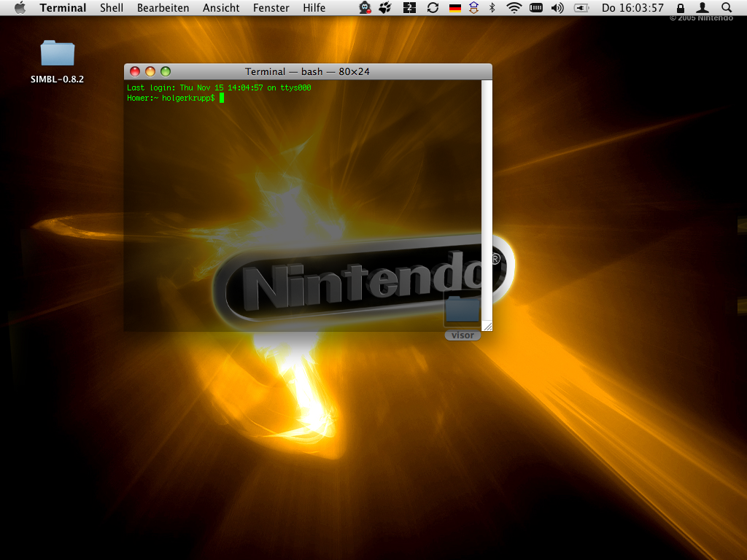Open the Ansicht menu
This screenshot has height=560, width=747.
coord(221,7)
